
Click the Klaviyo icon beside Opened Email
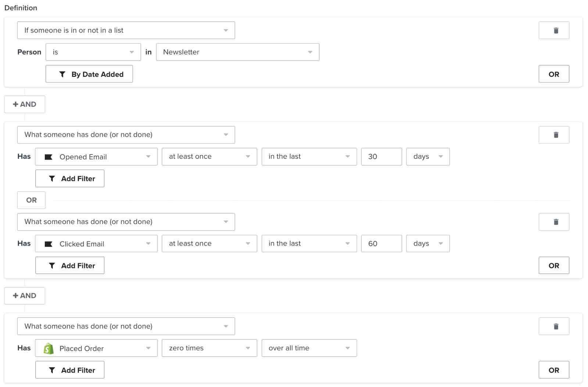(48, 156)
